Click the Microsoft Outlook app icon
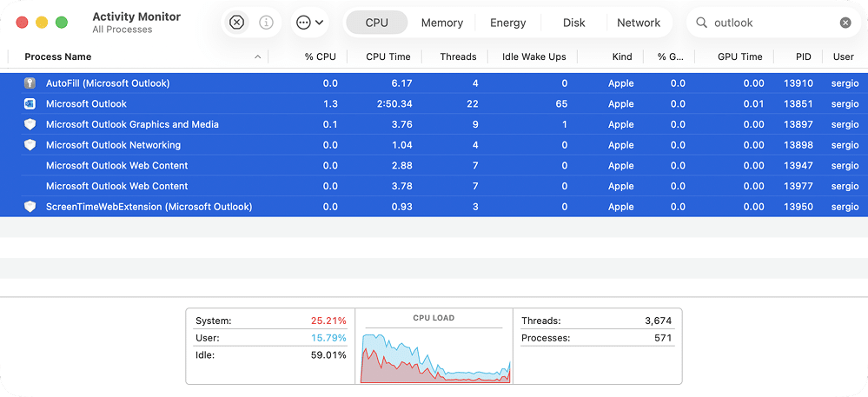The image size is (868, 397). (x=30, y=104)
